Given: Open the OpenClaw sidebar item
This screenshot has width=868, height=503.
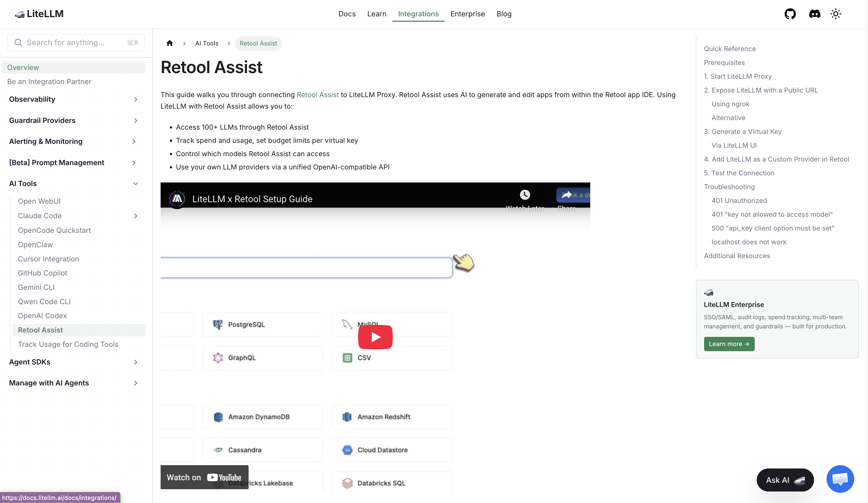Looking at the screenshot, I should 36,245.
